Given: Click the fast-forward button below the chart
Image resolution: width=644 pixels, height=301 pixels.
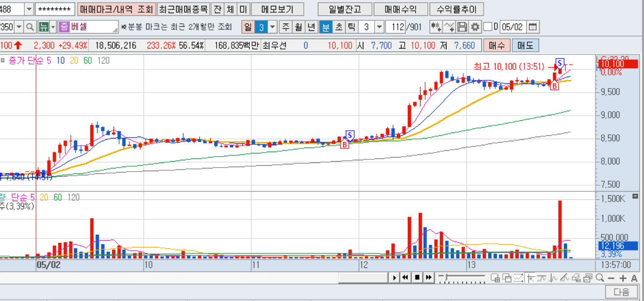Looking at the screenshot, I should pos(429,278).
